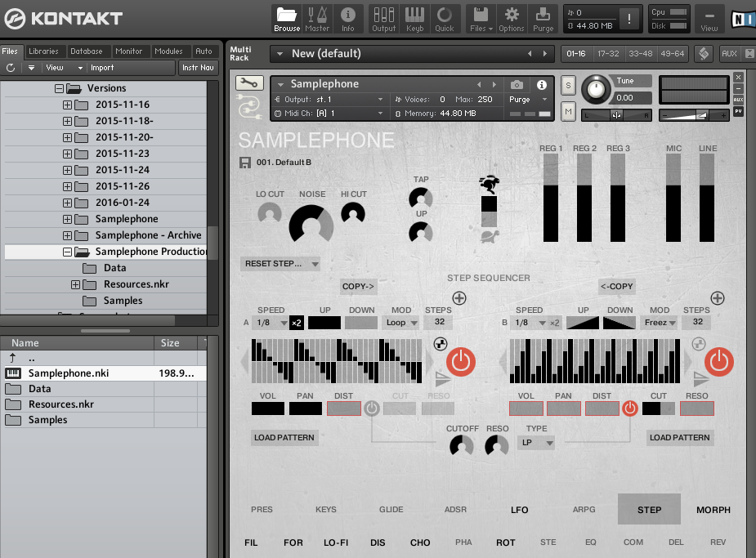This screenshot has width=756, height=558.
Task: Click the plus icon above sequencer A steps
Action: [x=459, y=298]
